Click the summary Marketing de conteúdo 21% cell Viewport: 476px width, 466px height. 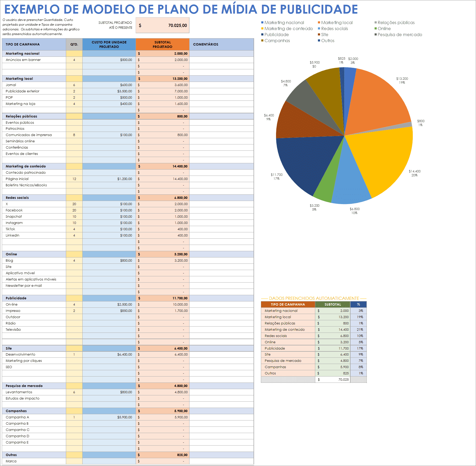pos(358,329)
